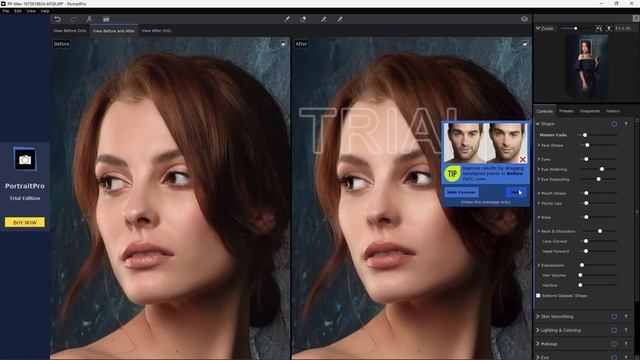Click the Undo arrow icon
Viewport: 640px width, 360px height.
58,19
